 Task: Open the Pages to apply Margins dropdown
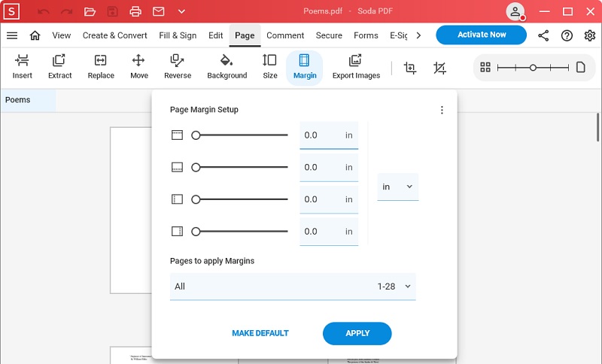293,287
